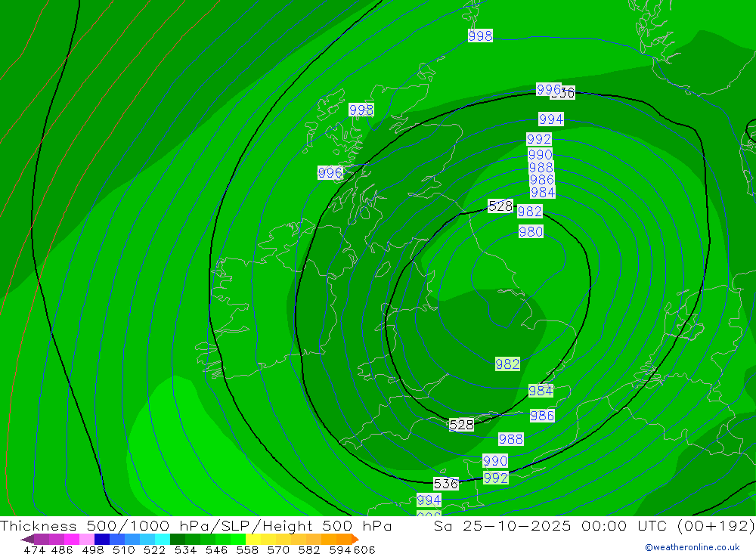The image size is (756, 554).
Task: Click the legend value 582
Action: pyautogui.click(x=309, y=549)
